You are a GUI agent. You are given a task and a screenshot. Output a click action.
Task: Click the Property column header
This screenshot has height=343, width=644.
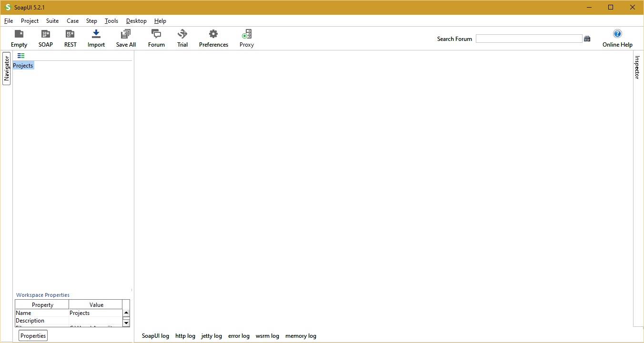point(42,304)
